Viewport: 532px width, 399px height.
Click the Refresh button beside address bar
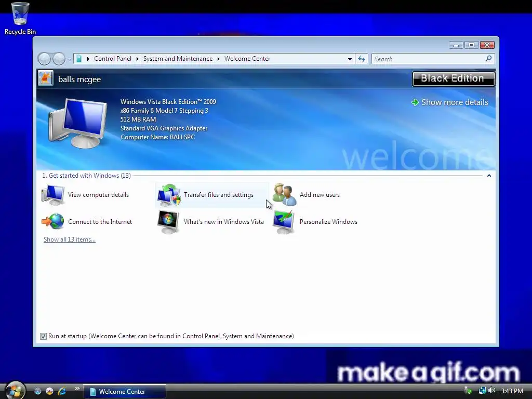pyautogui.click(x=362, y=59)
